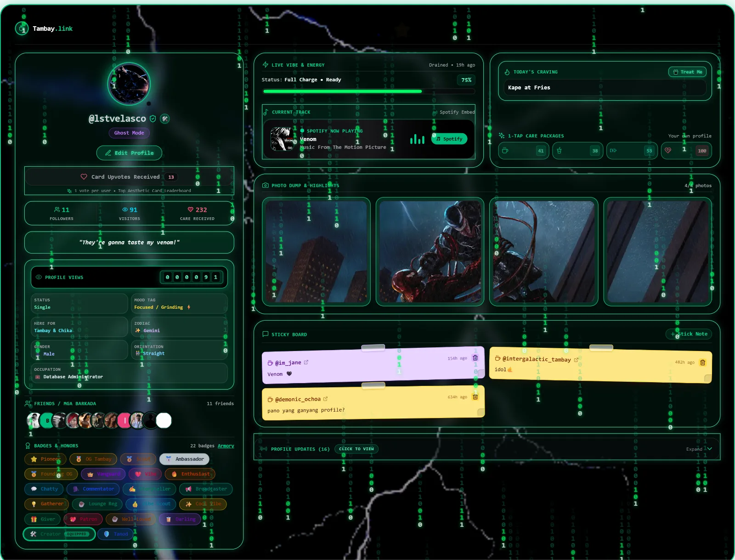The height and width of the screenshot is (560, 735).
Task: Click the creator tools badge beside username
Action: 165,119
